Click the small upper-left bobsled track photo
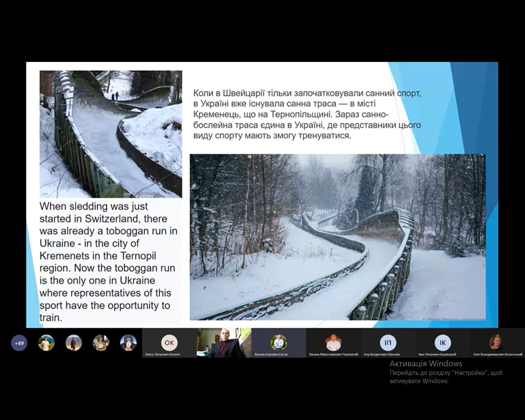The height and width of the screenshot is (420, 525). 110,134
